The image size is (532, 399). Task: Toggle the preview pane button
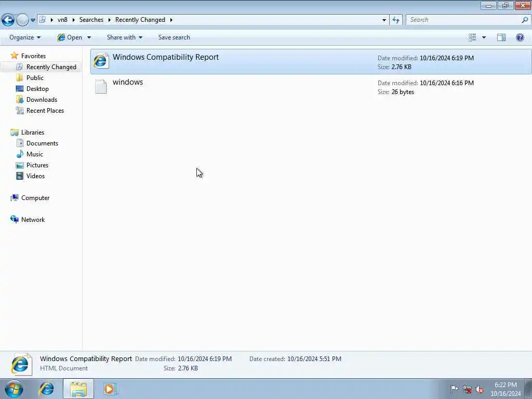pos(501,37)
